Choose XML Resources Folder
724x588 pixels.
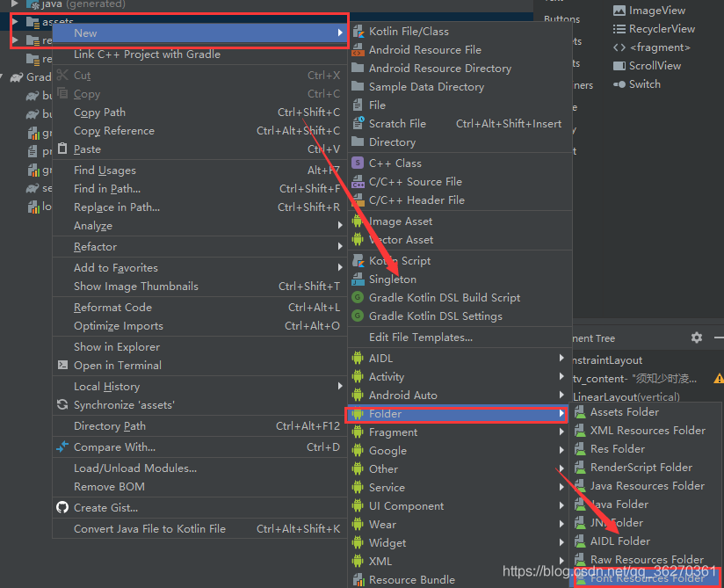pyautogui.click(x=646, y=431)
